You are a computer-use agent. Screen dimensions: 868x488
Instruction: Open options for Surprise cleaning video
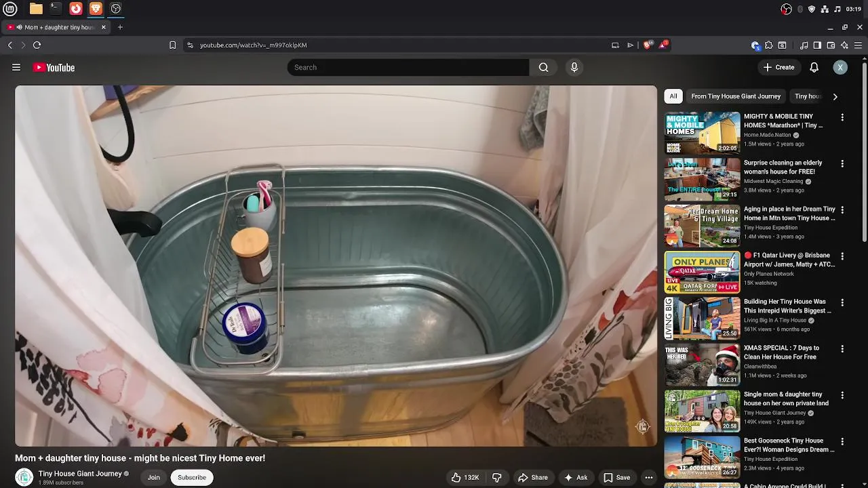[842, 163]
